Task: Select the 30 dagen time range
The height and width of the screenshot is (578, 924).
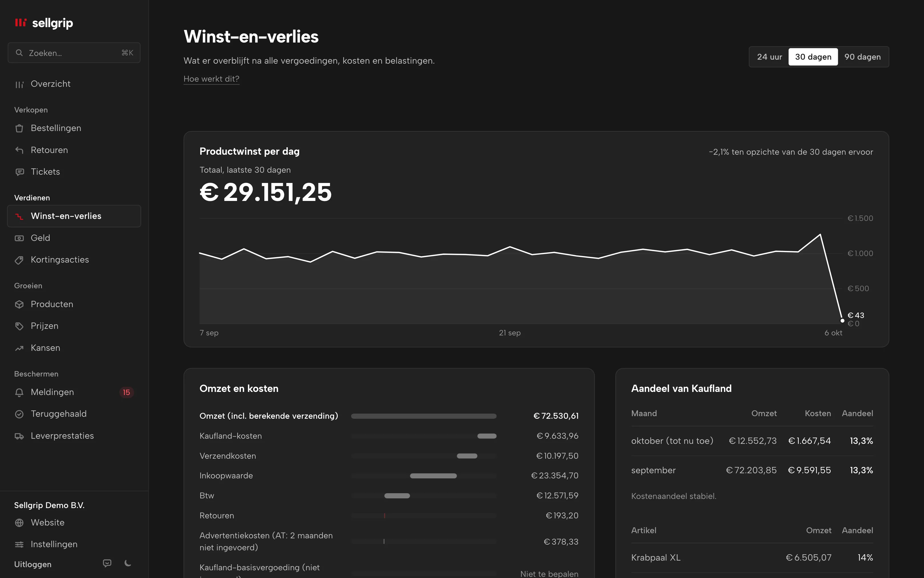Action: 813,57
